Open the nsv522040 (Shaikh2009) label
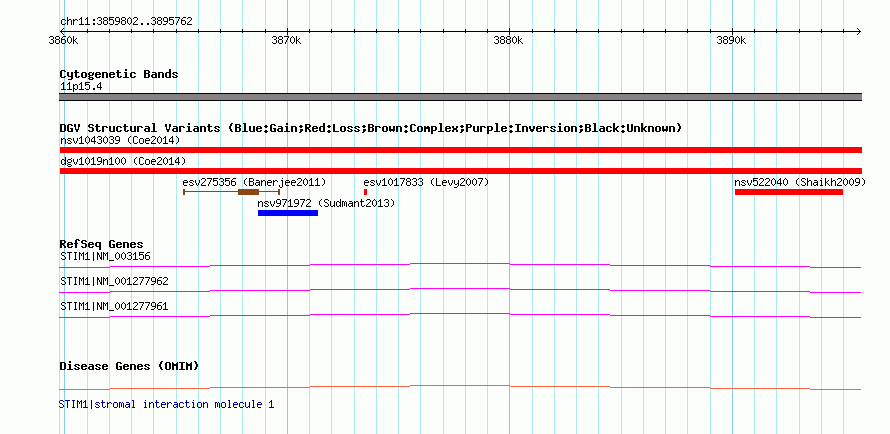The image size is (890, 434). (x=800, y=182)
